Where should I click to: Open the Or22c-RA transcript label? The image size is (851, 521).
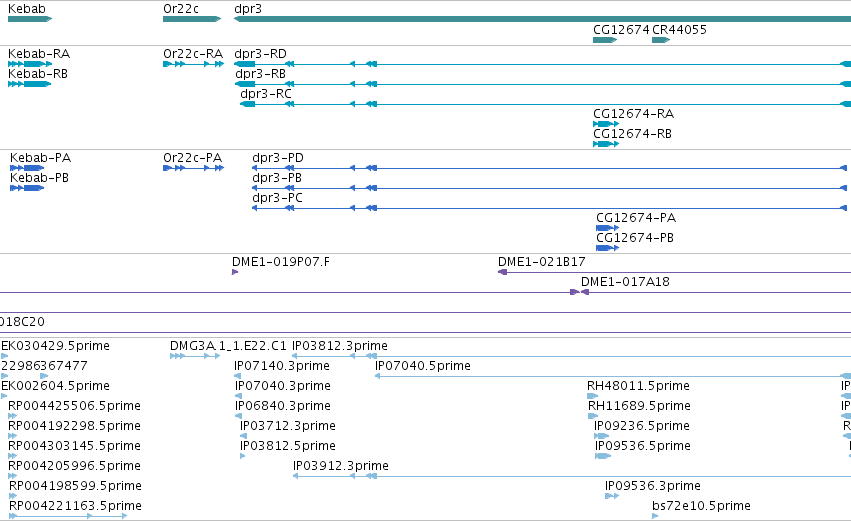coord(193,54)
